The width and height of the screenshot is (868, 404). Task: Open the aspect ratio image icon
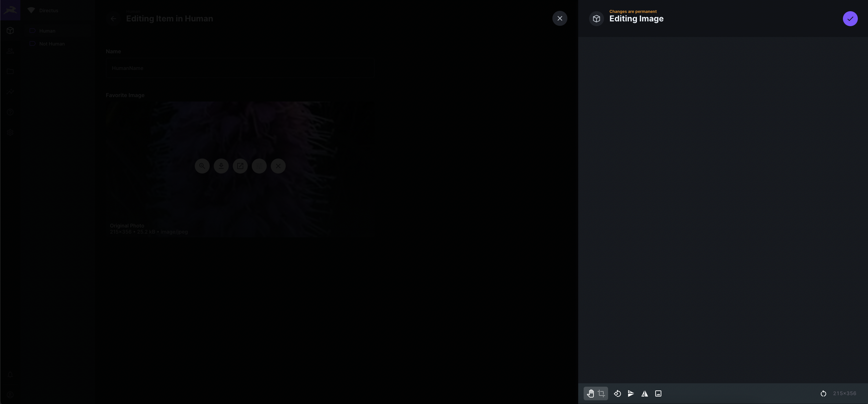658,393
